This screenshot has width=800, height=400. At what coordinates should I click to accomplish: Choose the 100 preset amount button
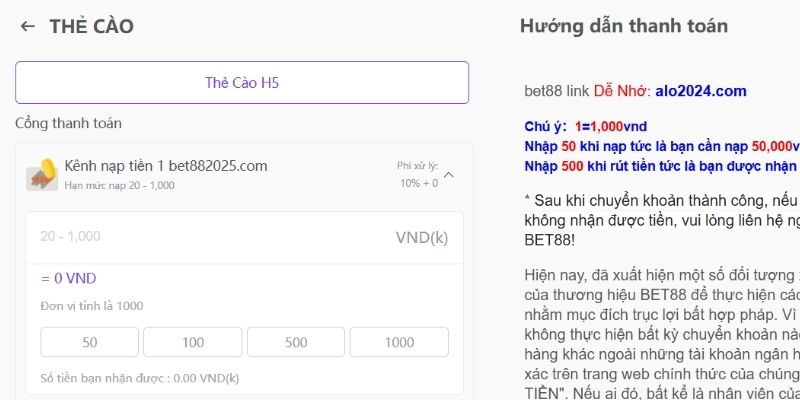coord(193,342)
